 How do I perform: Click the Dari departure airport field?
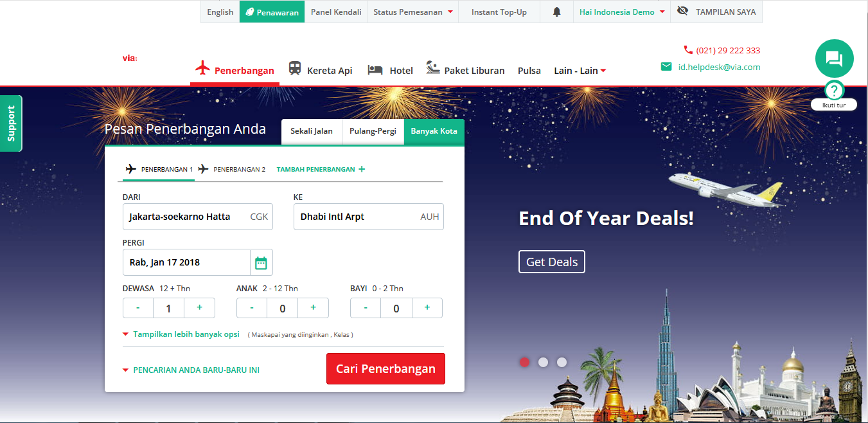(x=198, y=217)
